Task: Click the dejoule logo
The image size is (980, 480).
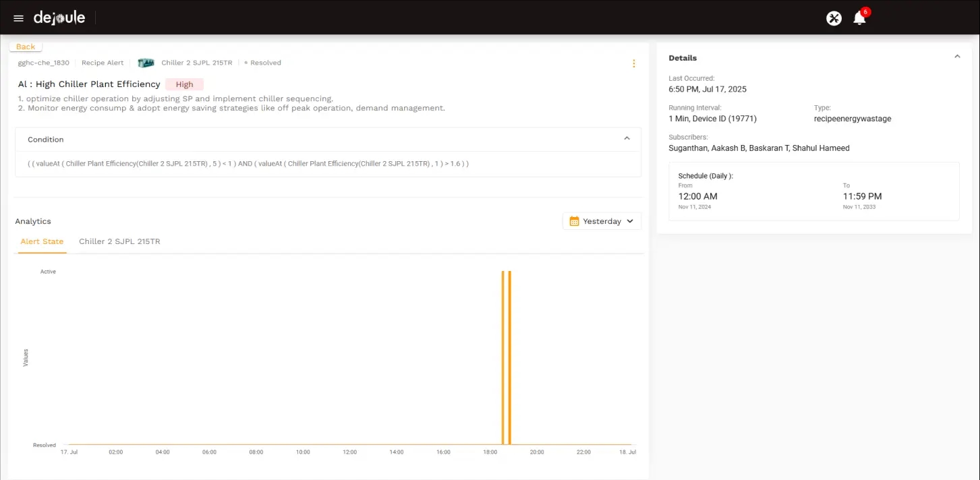Action: (59, 18)
